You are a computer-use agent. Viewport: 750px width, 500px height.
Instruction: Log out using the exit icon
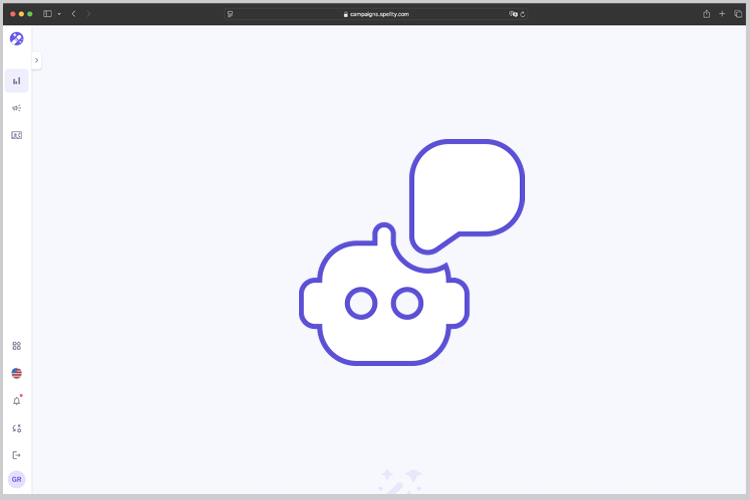pyautogui.click(x=16, y=455)
